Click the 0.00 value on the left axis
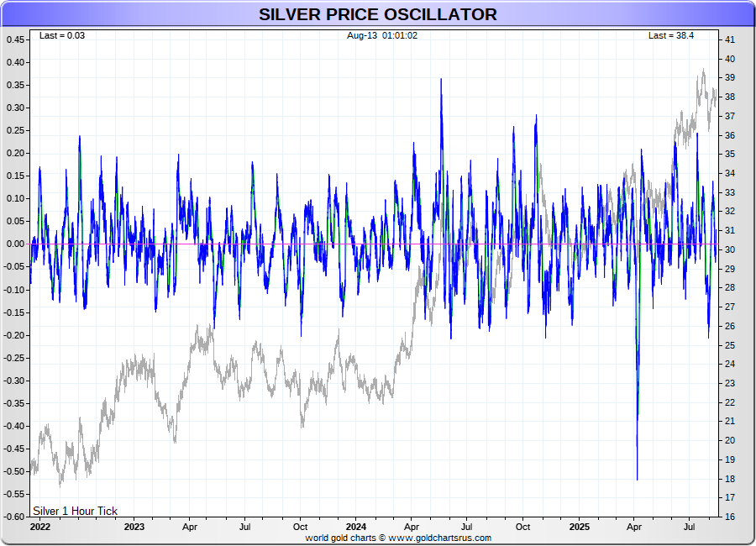 [15, 244]
